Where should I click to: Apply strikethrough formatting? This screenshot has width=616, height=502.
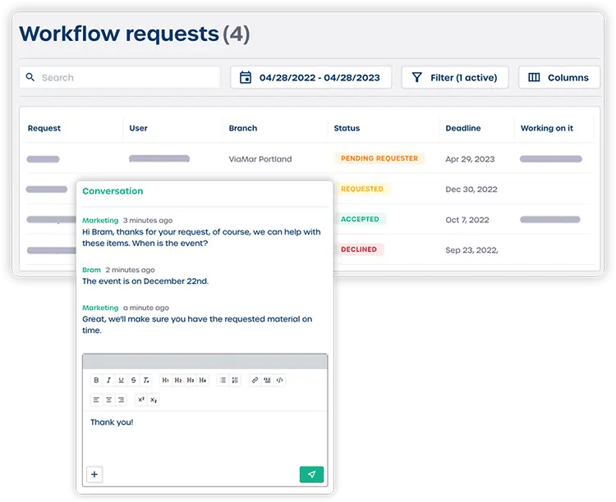tap(134, 380)
